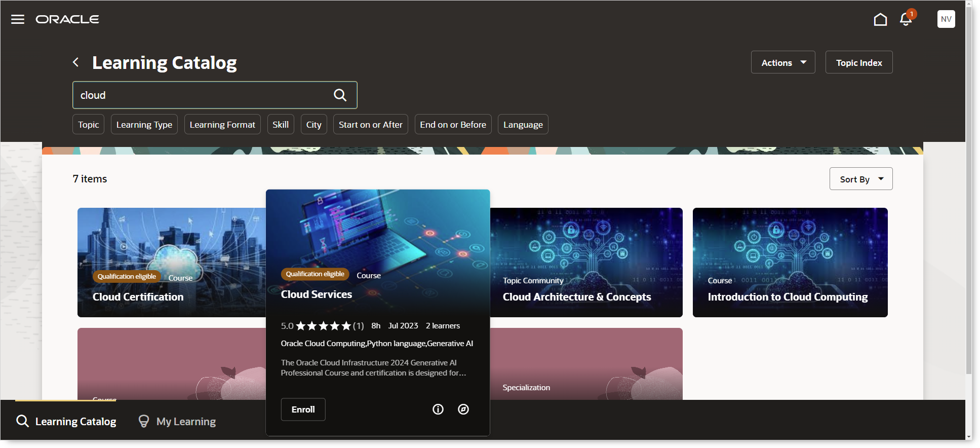The image size is (980, 448).
Task: Click the Qualification eligible badge on Cloud Services
Action: [x=315, y=274]
